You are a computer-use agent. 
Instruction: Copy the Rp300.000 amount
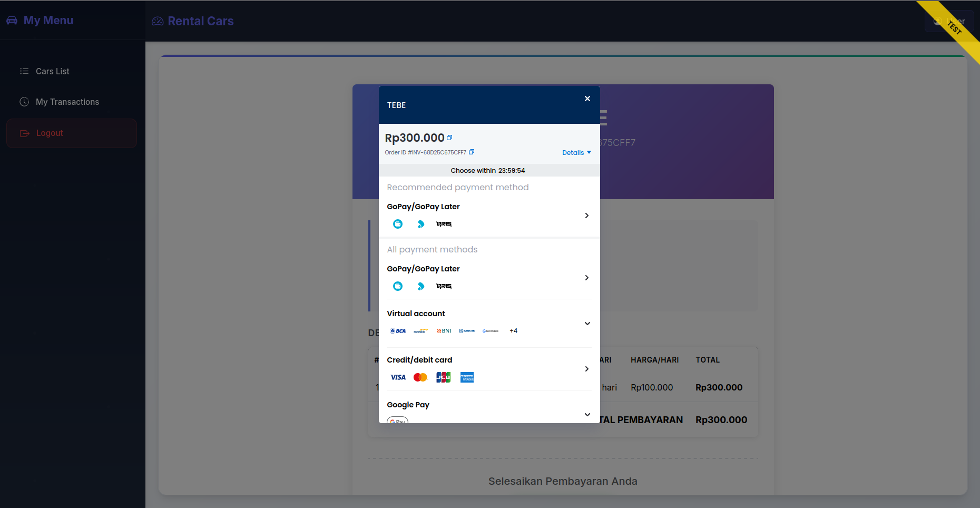click(x=449, y=138)
